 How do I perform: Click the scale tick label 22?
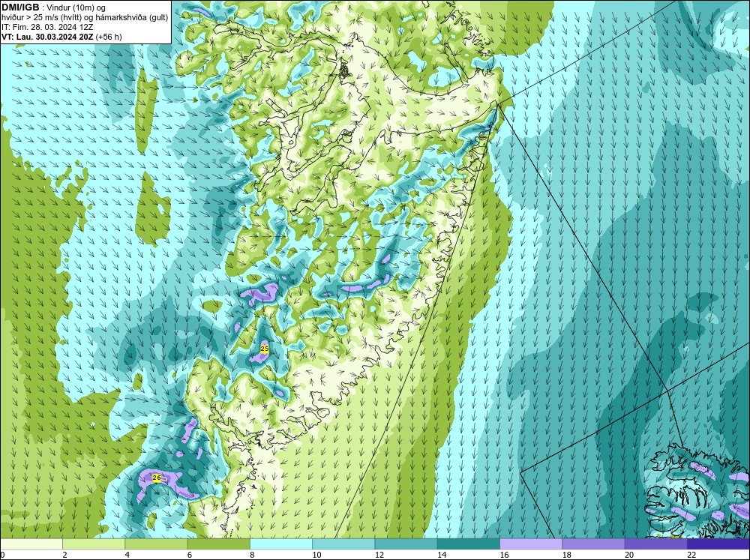[x=691, y=555]
